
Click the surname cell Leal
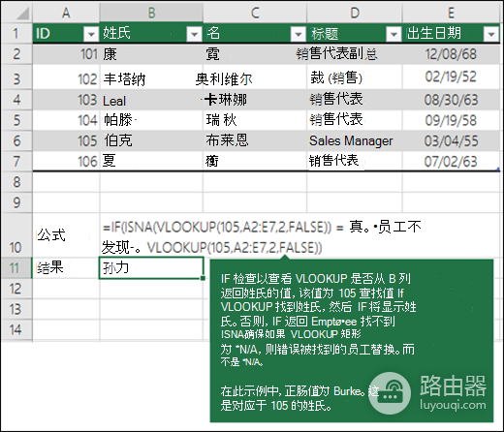pos(151,100)
